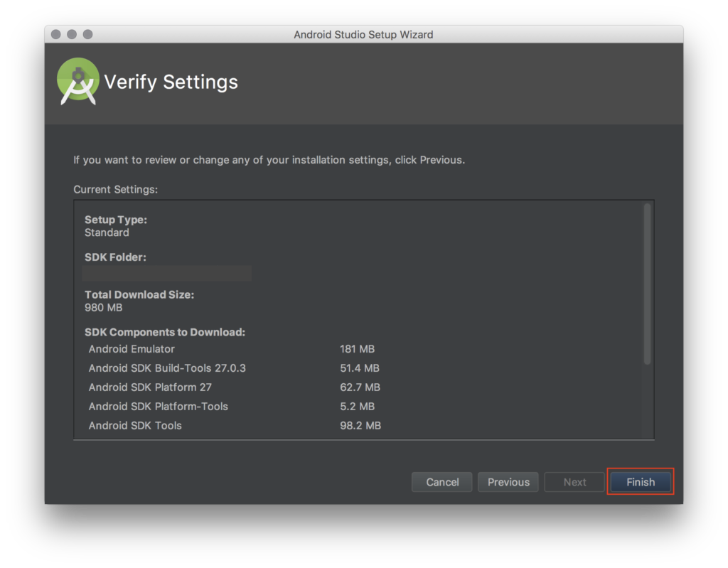
Task: Click the Verify Settings heading
Action: coord(171,82)
